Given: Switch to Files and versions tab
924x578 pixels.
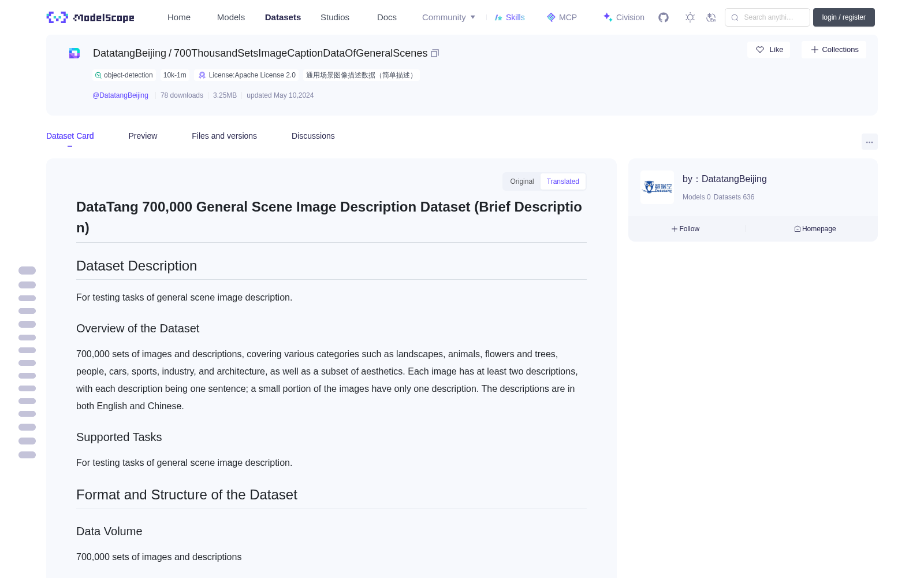Looking at the screenshot, I should point(224,136).
